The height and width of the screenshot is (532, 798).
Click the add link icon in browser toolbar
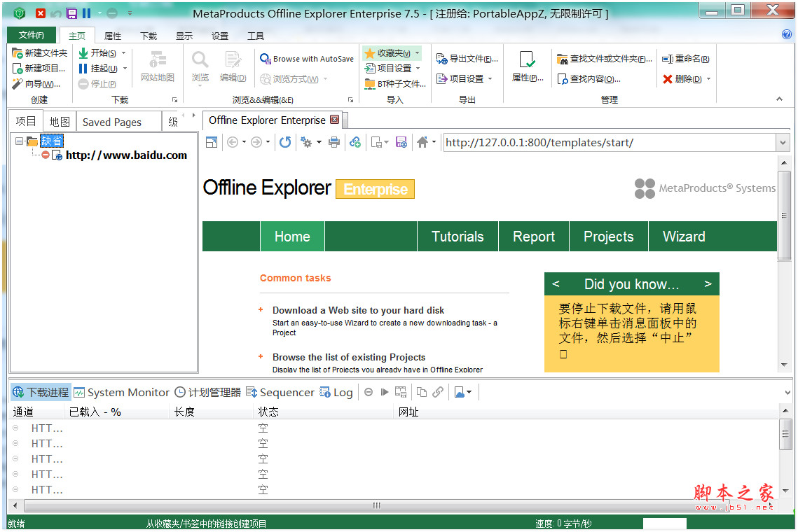point(355,142)
